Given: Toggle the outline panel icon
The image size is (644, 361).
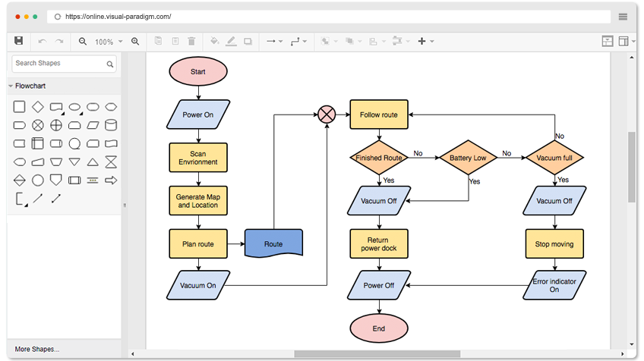Looking at the screenshot, I should pyautogui.click(x=608, y=42).
